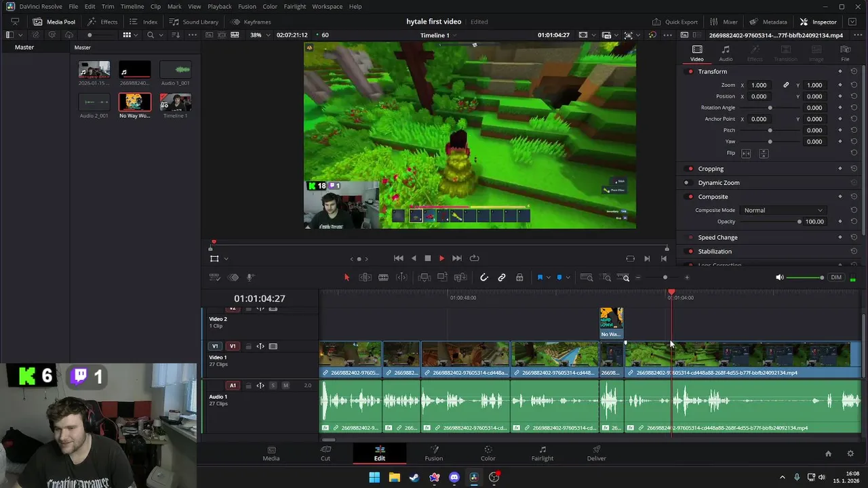Open the Sound Library panel

193,22
